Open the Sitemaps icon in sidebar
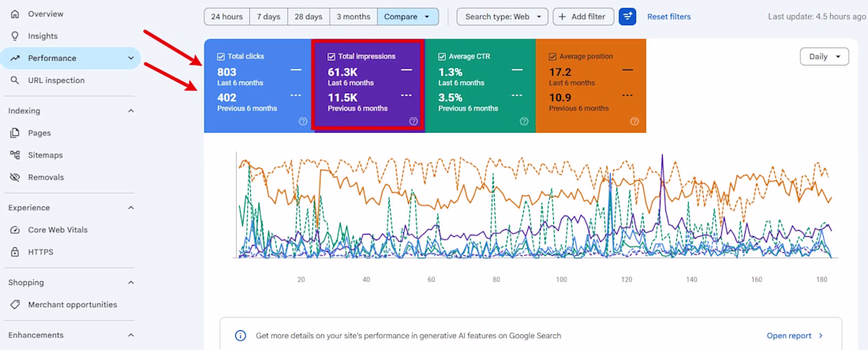868x350 pixels. point(15,156)
